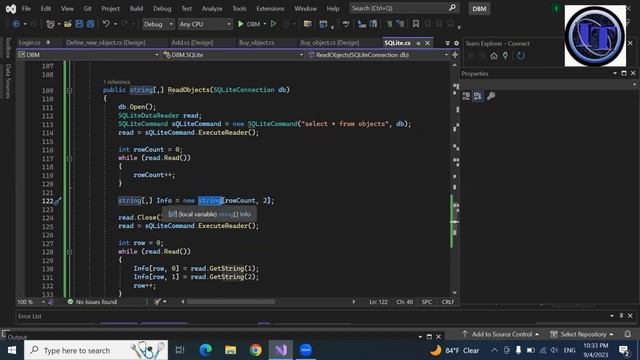Click the Open File folder icon
The image size is (640, 360).
pos(68,24)
